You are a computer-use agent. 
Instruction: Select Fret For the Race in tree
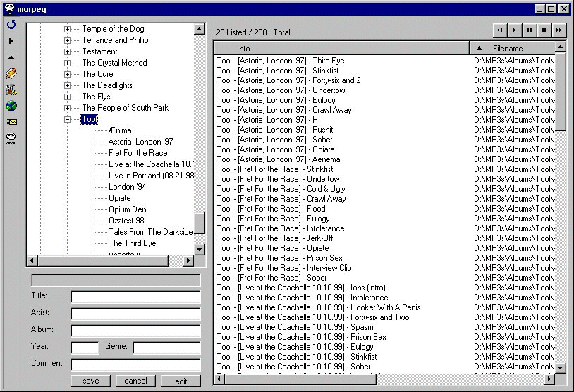138,153
